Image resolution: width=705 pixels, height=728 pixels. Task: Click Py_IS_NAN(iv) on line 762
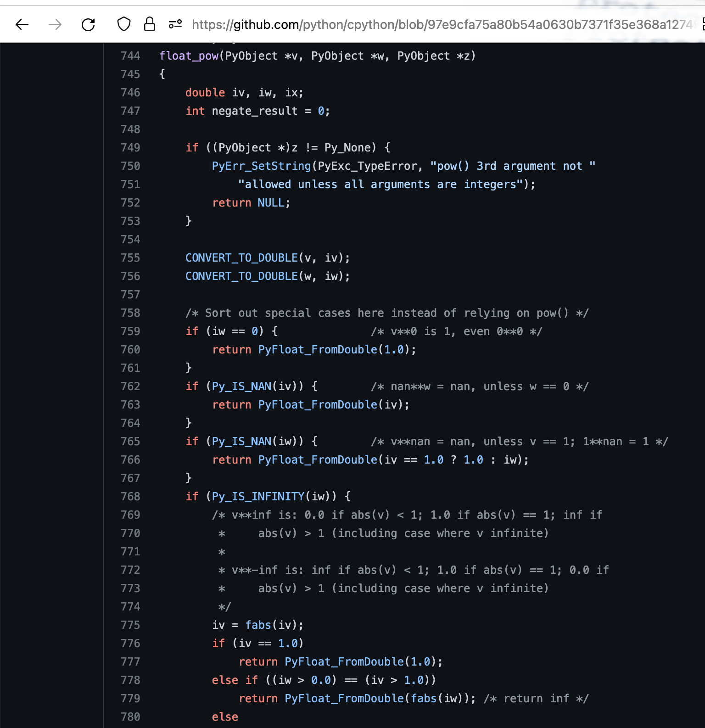pos(254,386)
